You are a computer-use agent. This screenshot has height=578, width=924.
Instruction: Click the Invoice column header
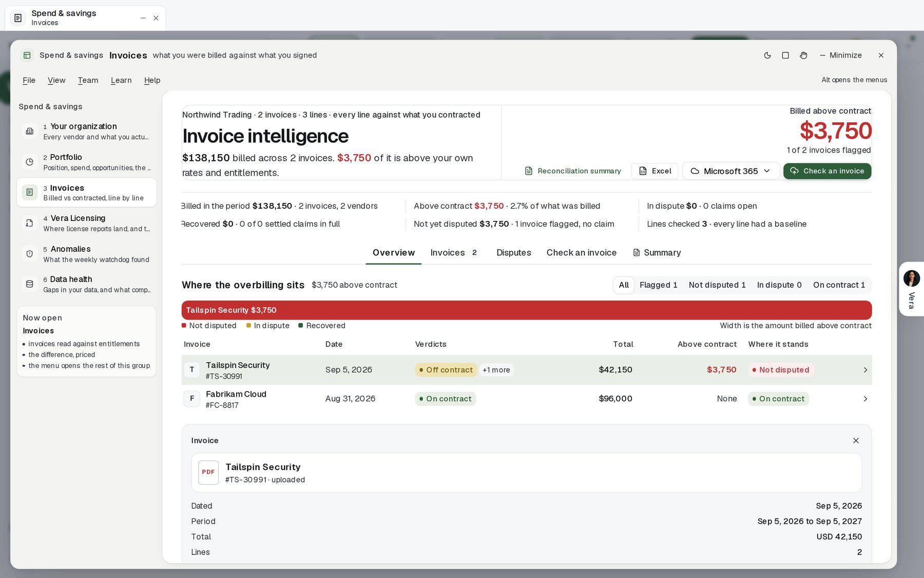197,344
